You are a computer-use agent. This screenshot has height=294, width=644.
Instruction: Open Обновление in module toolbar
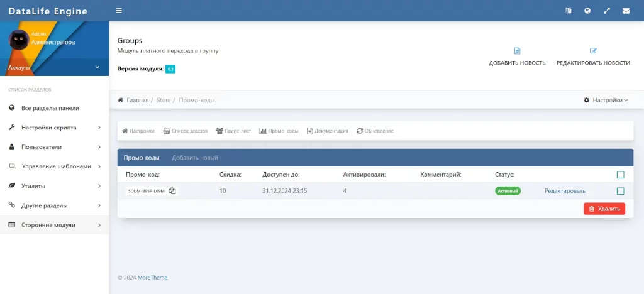(x=375, y=131)
